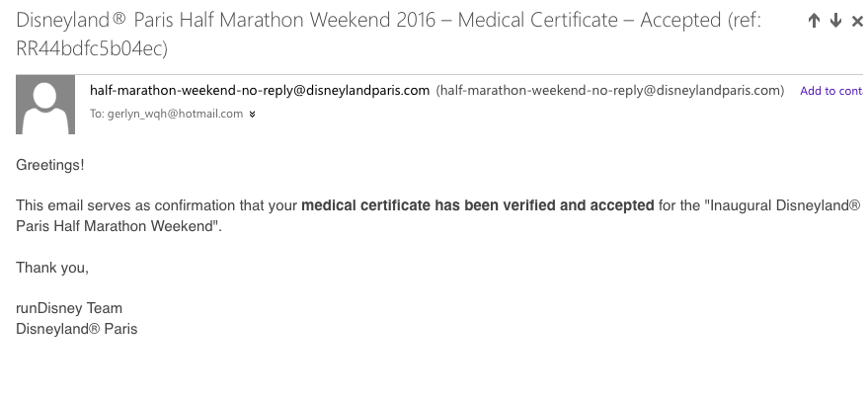The height and width of the screenshot is (396, 868).
Task: Click the 'To:' label before recipient
Action: tap(97, 114)
